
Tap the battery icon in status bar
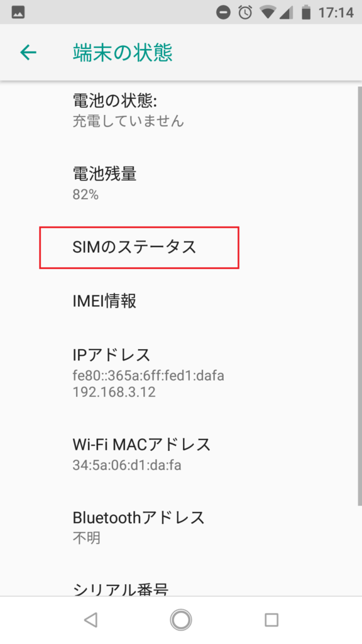306,13
